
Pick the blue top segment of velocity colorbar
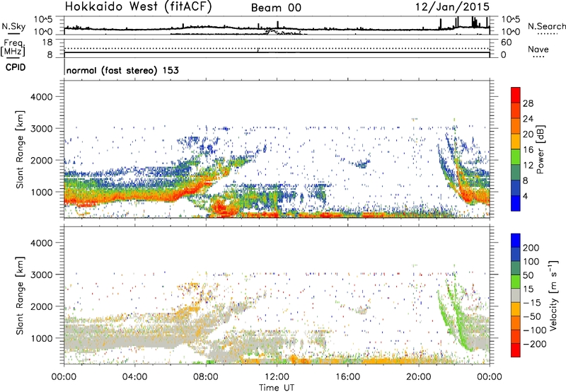click(516, 241)
